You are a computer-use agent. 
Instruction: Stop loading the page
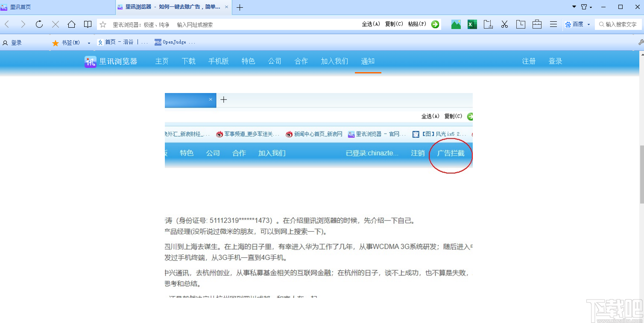coord(56,24)
